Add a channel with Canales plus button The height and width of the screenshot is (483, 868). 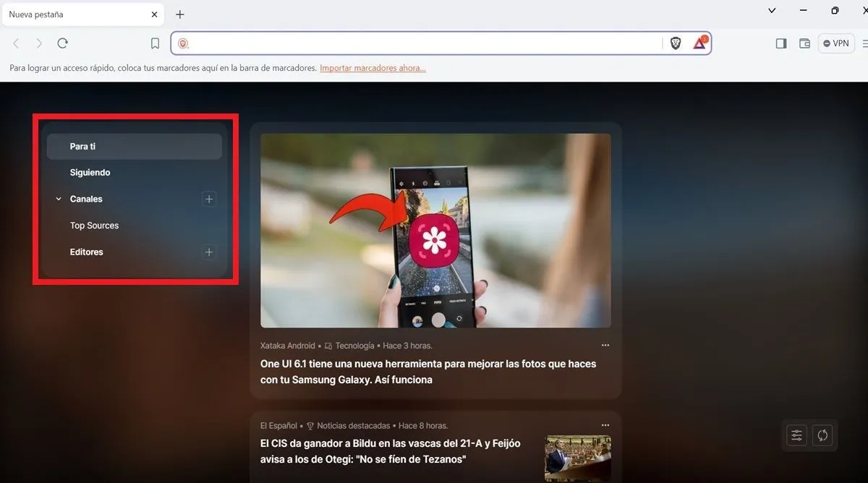209,199
